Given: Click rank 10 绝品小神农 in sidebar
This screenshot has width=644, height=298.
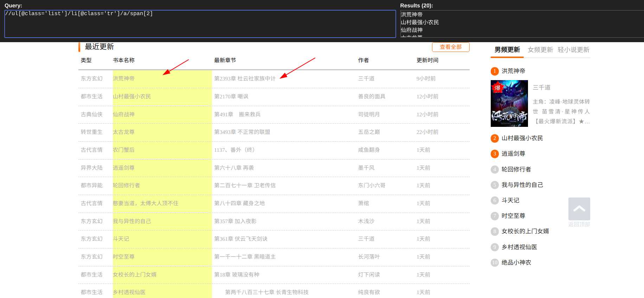Looking at the screenshot, I should click(516, 263).
